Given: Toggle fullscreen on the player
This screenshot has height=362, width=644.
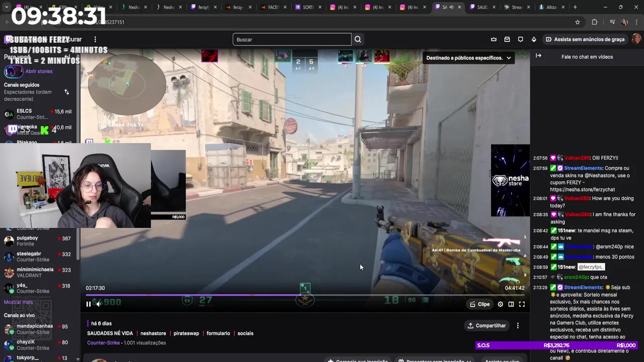Looking at the screenshot, I should [522, 304].
